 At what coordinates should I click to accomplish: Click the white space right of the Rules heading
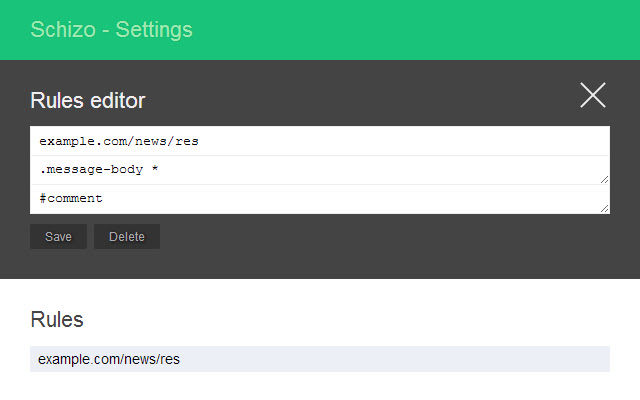coord(350,320)
